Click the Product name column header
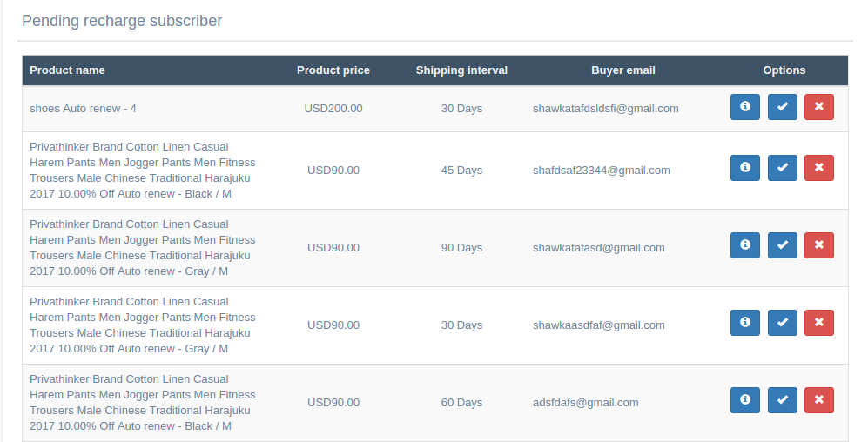Screen dimensions: 868x442 tap(67, 70)
